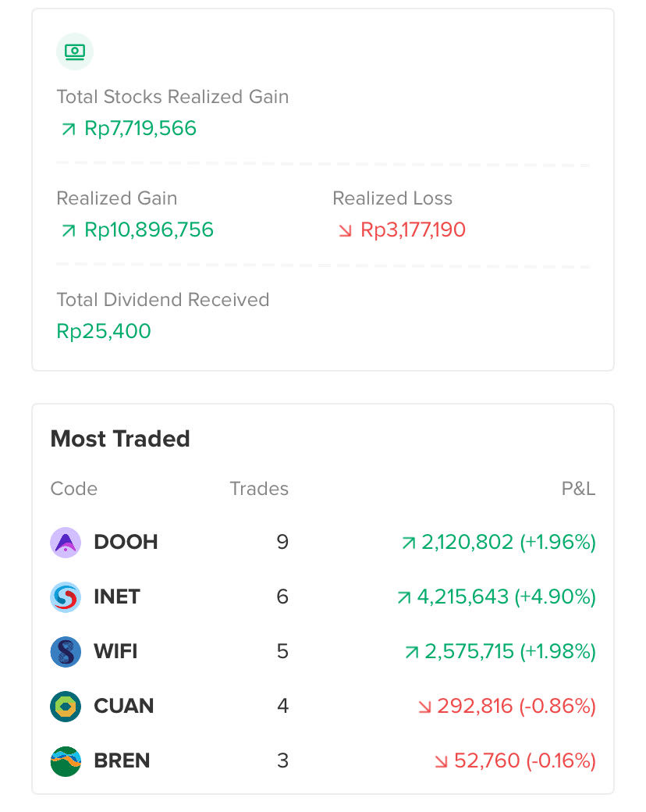The height and width of the screenshot is (812, 646).
Task: Click the red down arrow beside Rp3,177,190
Action: (x=345, y=230)
